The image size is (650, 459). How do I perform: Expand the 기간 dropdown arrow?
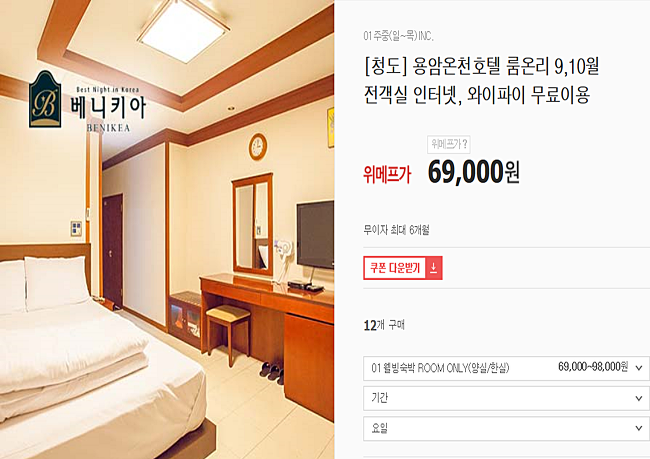[x=639, y=398]
